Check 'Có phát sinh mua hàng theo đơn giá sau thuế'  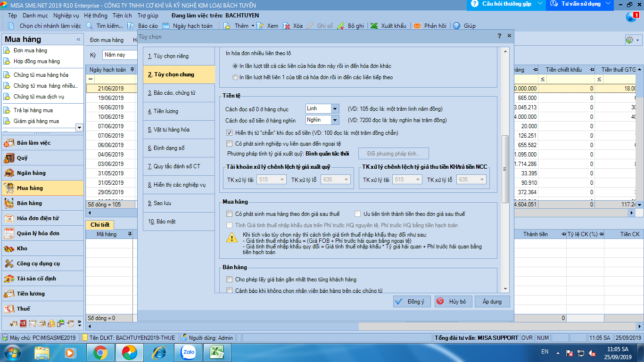point(230,214)
